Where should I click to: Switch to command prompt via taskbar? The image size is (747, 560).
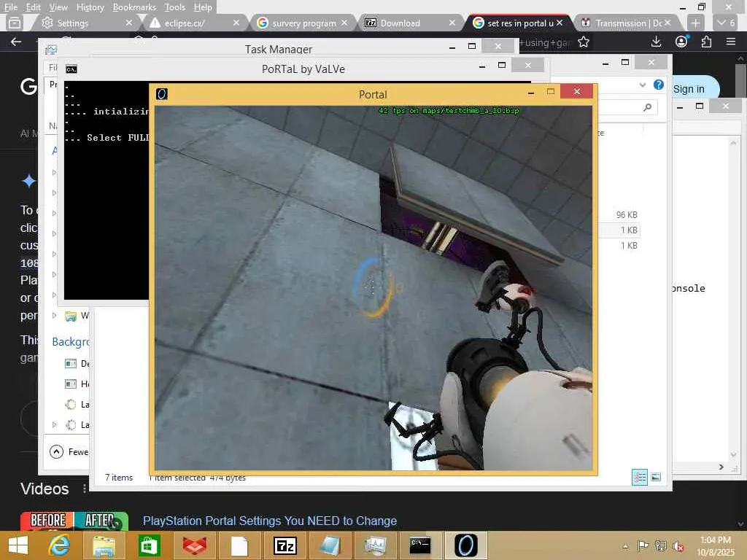coord(421,545)
